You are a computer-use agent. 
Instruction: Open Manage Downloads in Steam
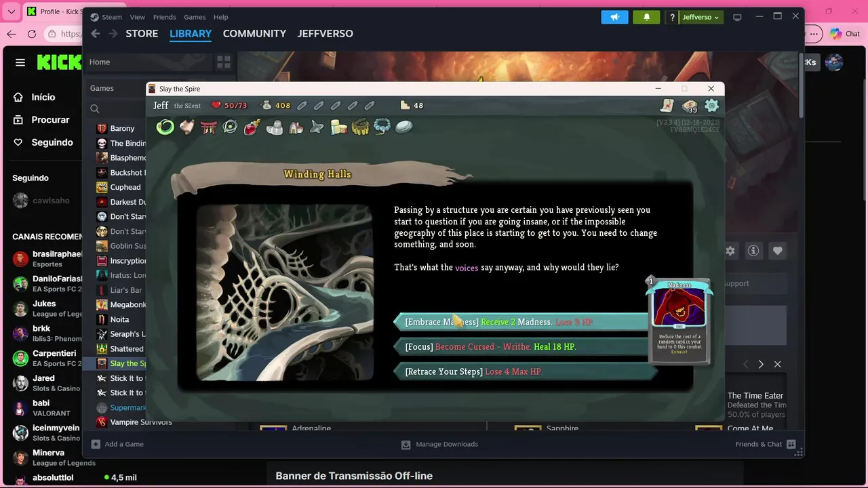pos(439,444)
